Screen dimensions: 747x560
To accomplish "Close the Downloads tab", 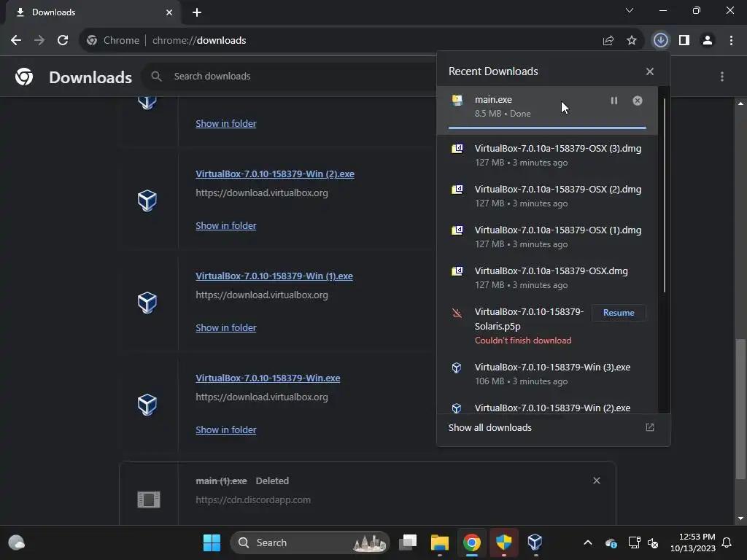I will pos(169,12).
